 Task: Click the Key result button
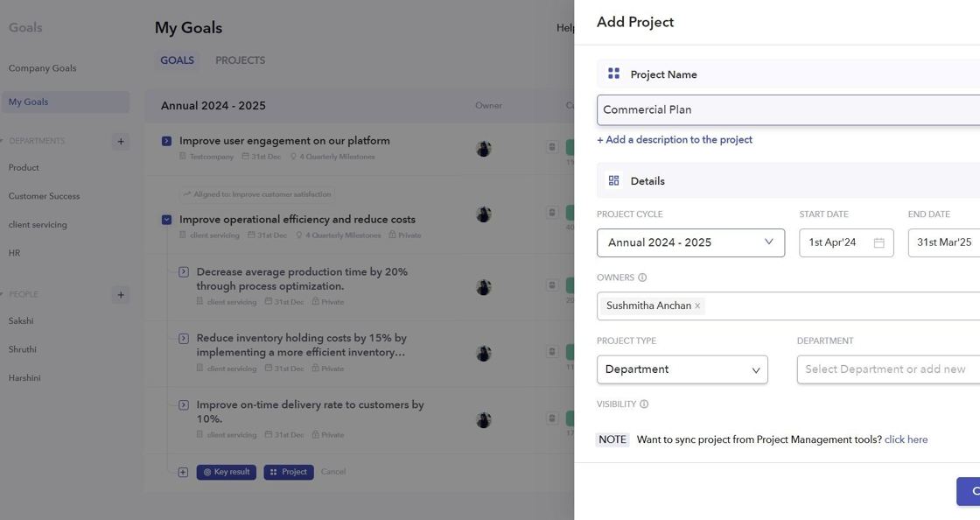point(227,472)
